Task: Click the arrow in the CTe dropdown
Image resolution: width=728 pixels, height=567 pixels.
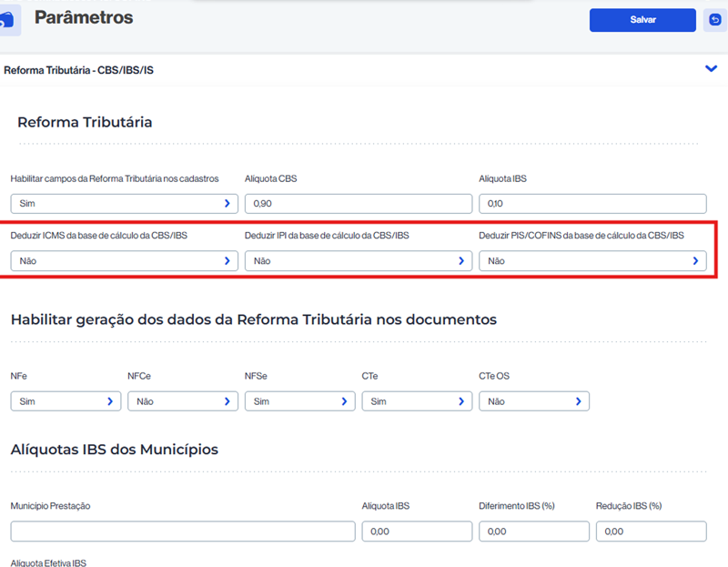Action: (460, 401)
